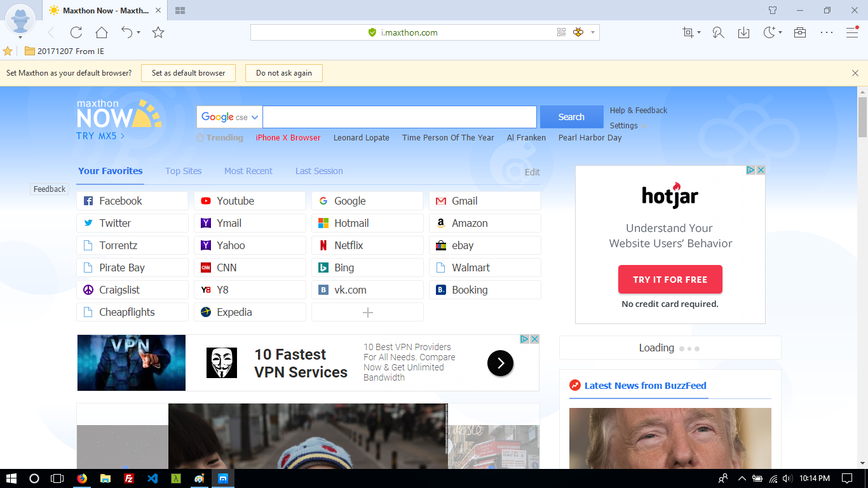Open the Twitter favorite tile
The image size is (868, 488).
[132, 223]
